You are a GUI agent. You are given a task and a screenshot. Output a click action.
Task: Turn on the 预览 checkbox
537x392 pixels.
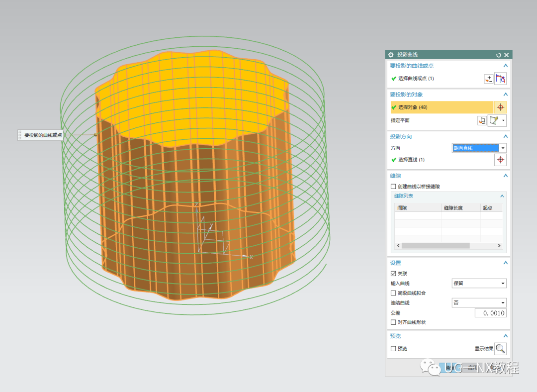(393, 349)
